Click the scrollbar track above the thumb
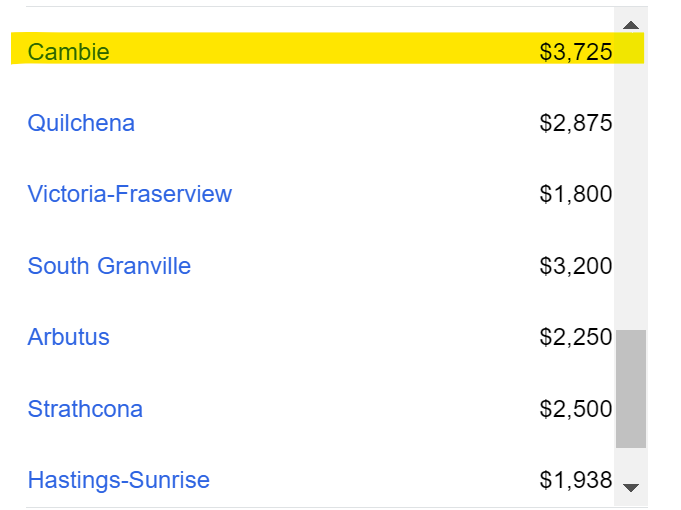The height and width of the screenshot is (510, 681). coord(631,182)
